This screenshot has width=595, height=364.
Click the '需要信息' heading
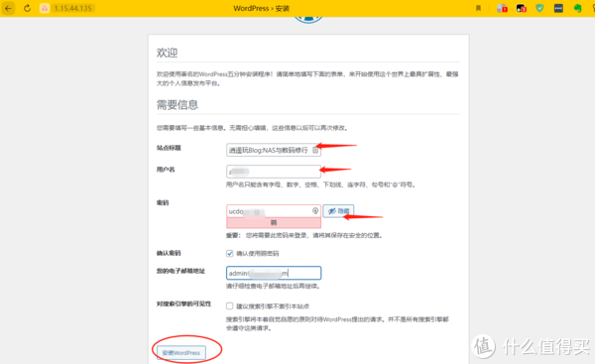[x=178, y=105]
